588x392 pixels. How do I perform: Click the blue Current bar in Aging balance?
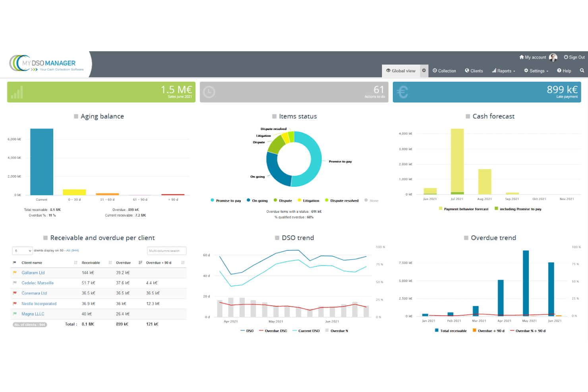tap(42, 162)
